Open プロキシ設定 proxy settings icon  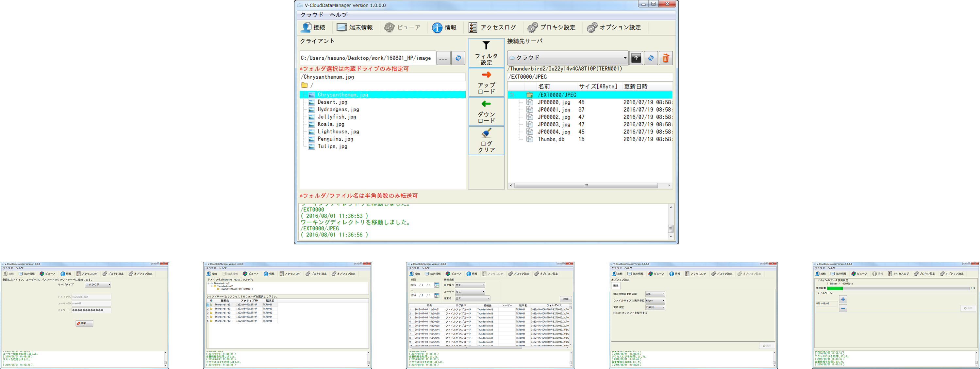pyautogui.click(x=551, y=27)
